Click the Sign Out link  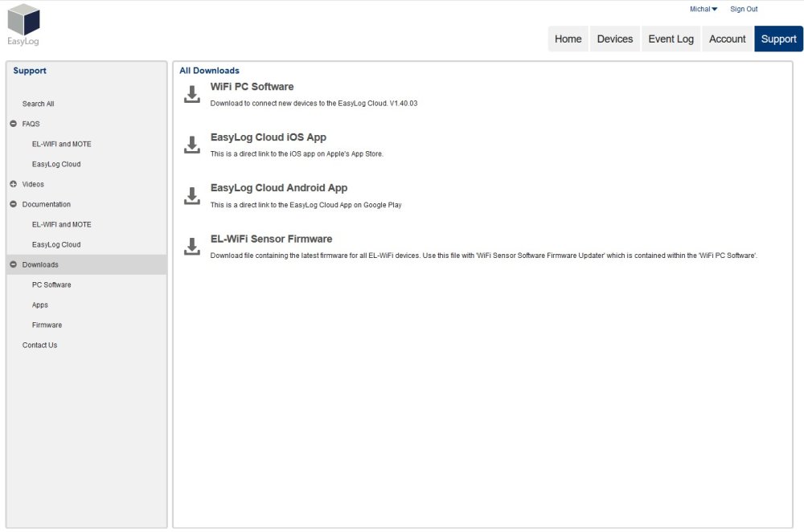tap(743, 10)
